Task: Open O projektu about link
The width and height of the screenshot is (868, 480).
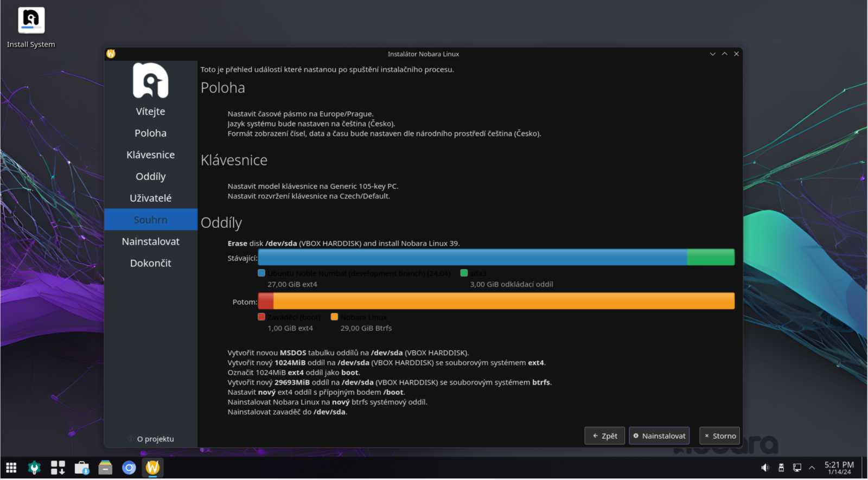Action: tap(151, 439)
